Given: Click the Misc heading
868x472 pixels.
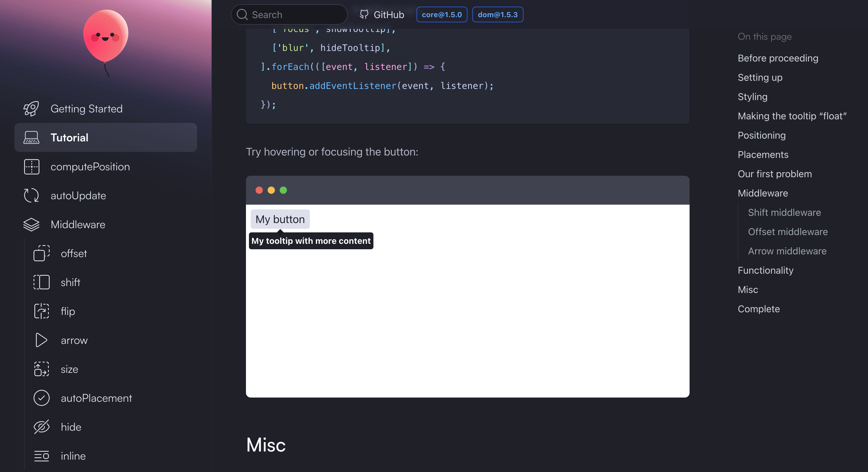Looking at the screenshot, I should pyautogui.click(x=266, y=445).
